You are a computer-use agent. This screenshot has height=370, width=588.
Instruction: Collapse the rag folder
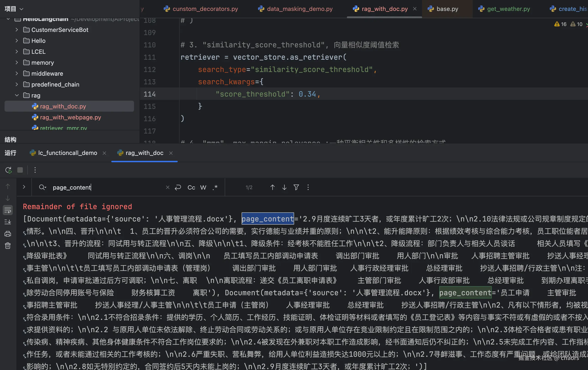click(x=17, y=95)
